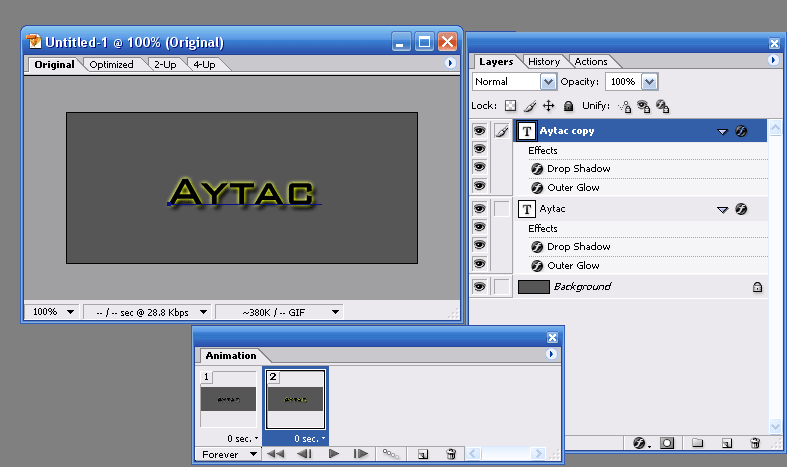Hide Effects of the Aytac layer
This screenshot has width=787, height=467.
pyautogui.click(x=479, y=227)
